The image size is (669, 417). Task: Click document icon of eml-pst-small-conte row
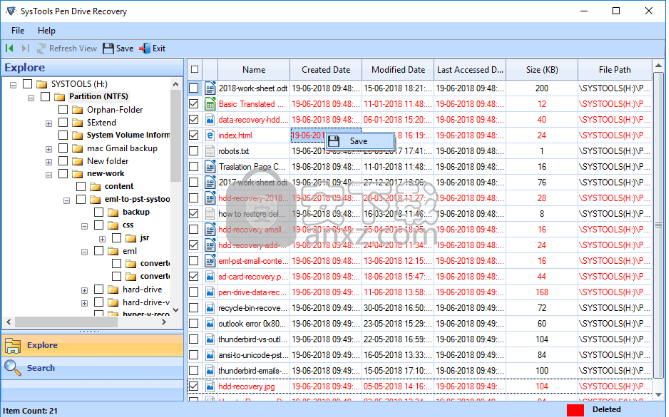[210, 261]
